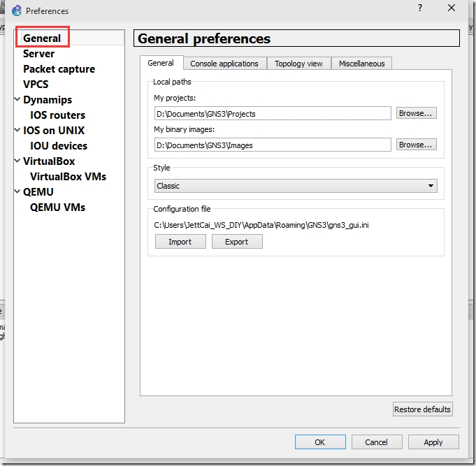Open QEMU VMs settings
476x466 pixels.
pos(58,207)
